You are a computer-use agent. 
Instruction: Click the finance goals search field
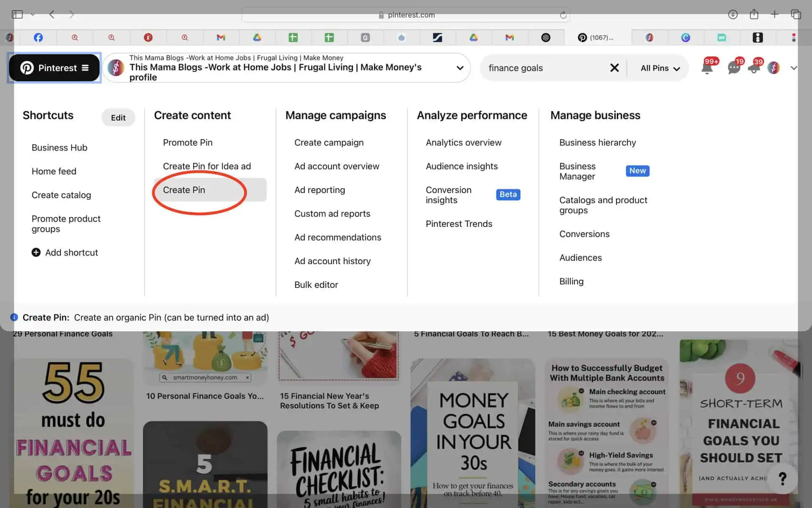click(541, 68)
